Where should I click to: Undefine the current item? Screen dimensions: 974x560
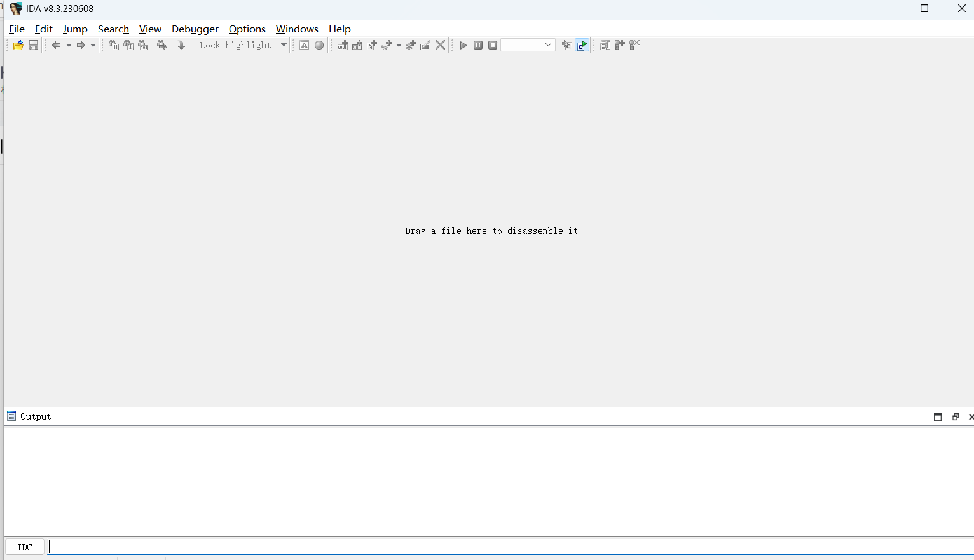[440, 44]
